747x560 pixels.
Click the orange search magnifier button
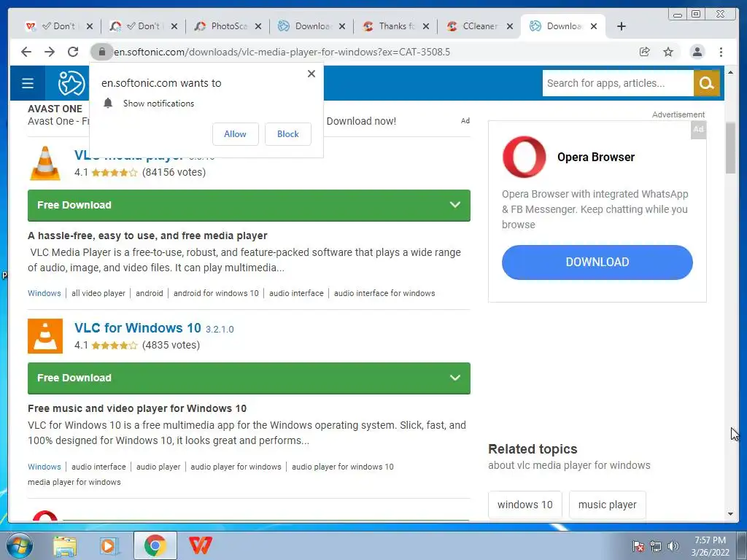[706, 83]
